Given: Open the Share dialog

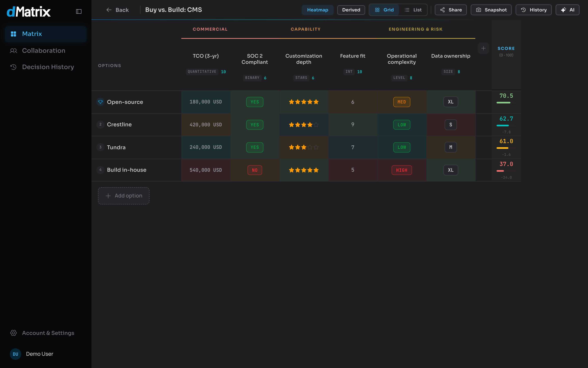Looking at the screenshot, I should point(451,10).
